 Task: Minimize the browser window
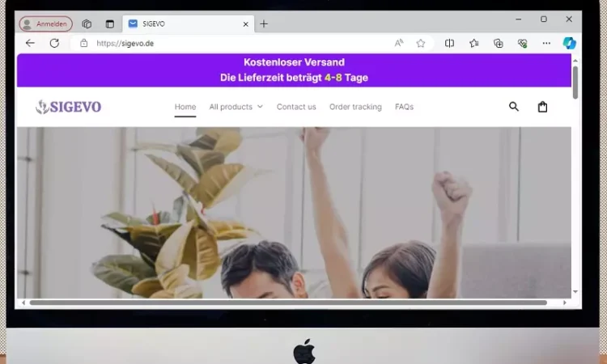pos(518,19)
